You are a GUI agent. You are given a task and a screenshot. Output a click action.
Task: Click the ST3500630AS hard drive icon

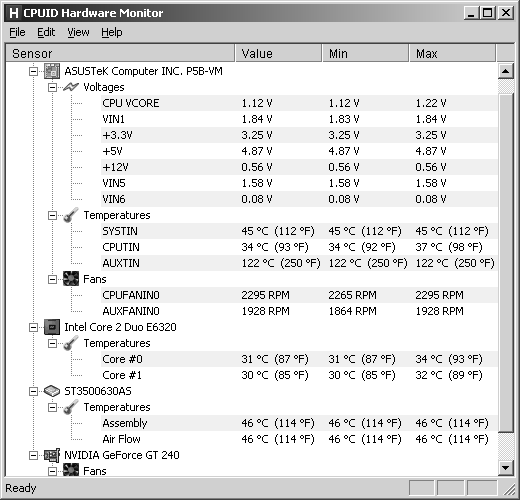52,391
